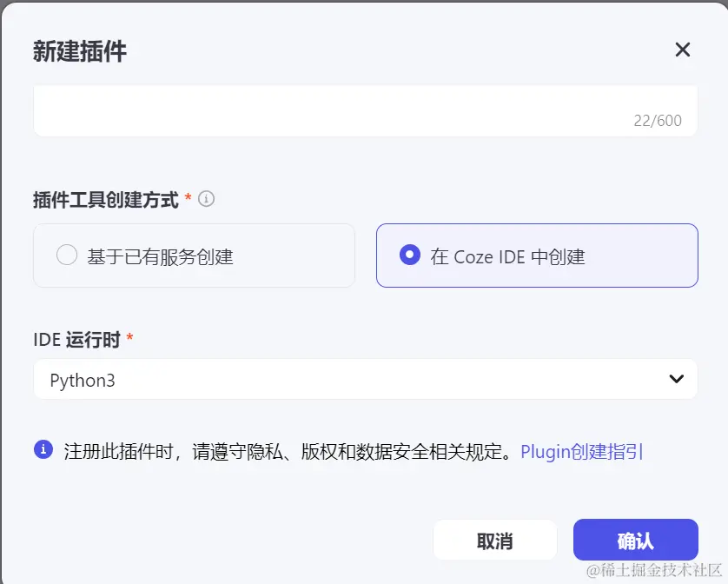This screenshot has height=584, width=728.
Task: Click the 插件工具创建方式 label
Action: coord(106,200)
